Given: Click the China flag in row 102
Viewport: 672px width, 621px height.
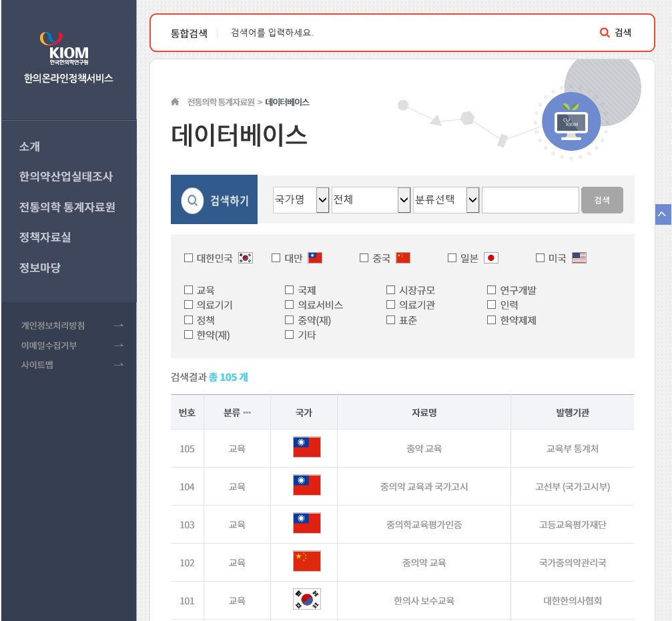Looking at the screenshot, I should (x=307, y=562).
